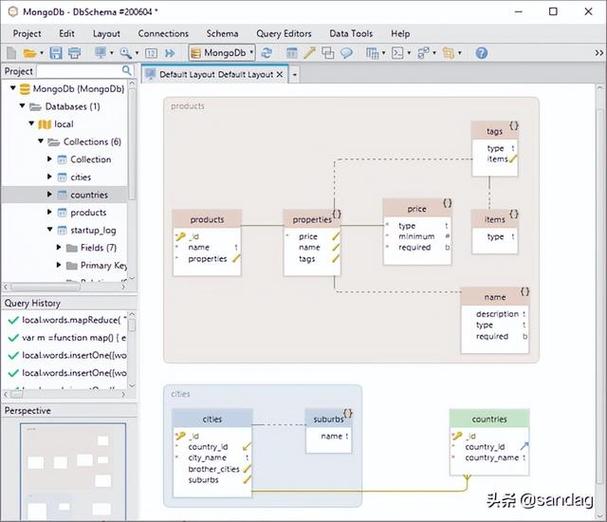This screenshot has height=522, width=607.
Task: Click the New project file icon
Action: (12, 53)
